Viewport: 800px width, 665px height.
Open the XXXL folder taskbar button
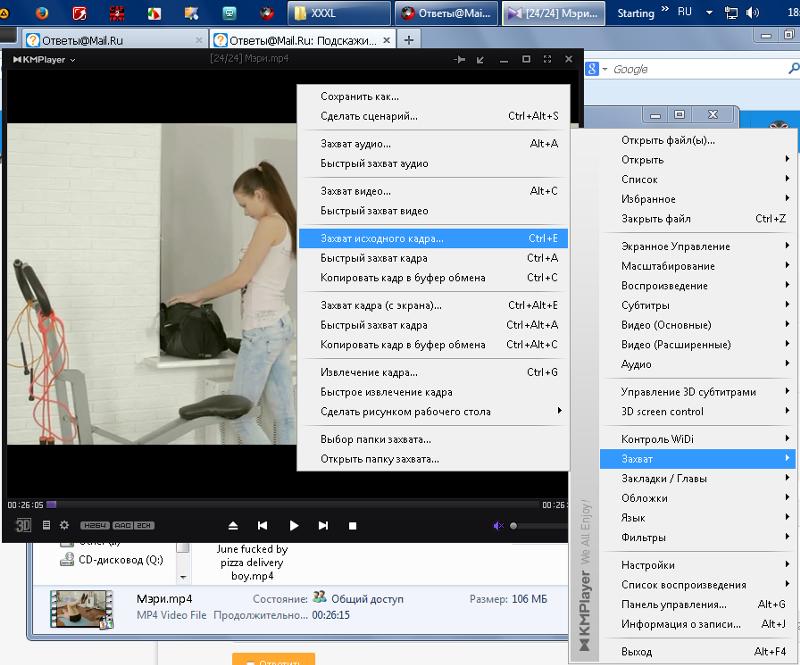click(x=339, y=13)
